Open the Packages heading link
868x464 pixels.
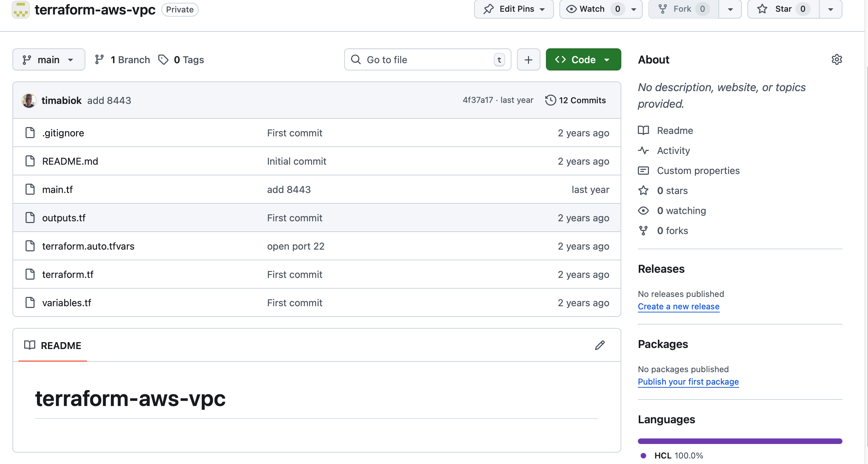[x=663, y=344]
